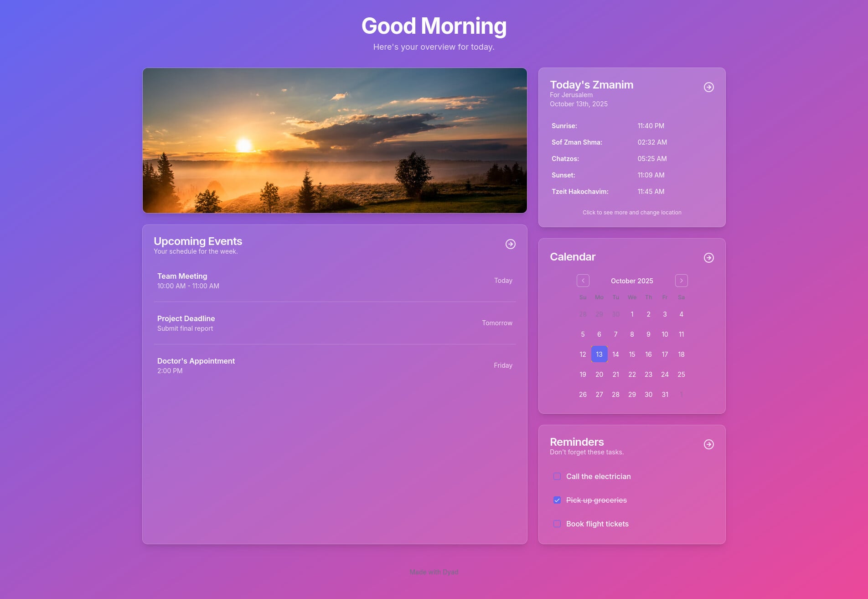Open the Reminders card arrow icon

click(708, 444)
